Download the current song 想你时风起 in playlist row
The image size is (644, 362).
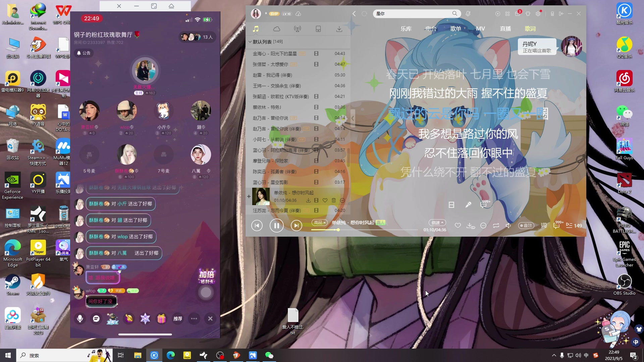coord(308,200)
